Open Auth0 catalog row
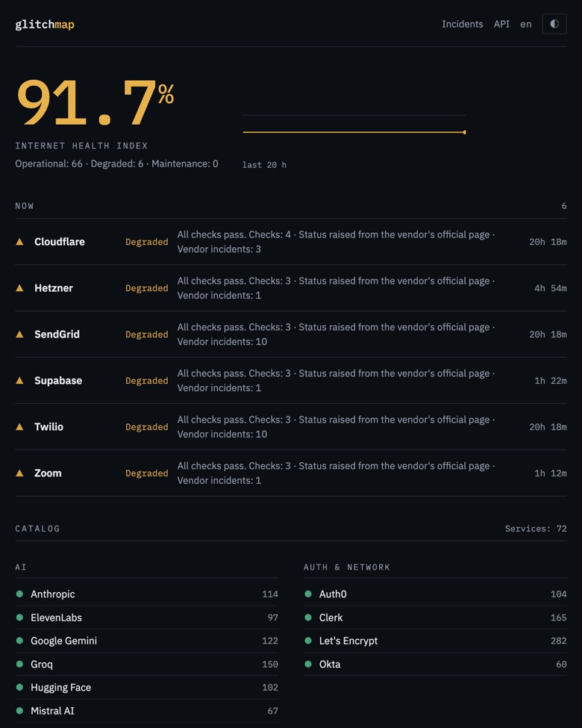 pyautogui.click(x=435, y=594)
